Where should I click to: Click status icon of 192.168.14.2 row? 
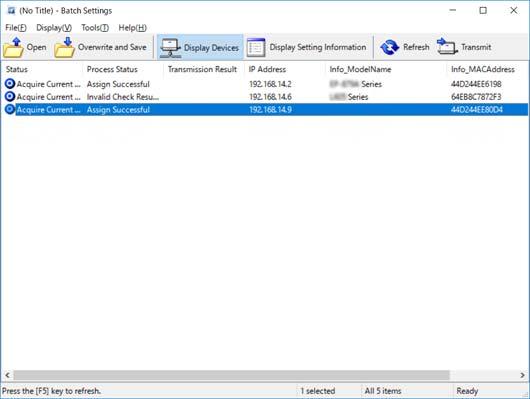[10, 84]
